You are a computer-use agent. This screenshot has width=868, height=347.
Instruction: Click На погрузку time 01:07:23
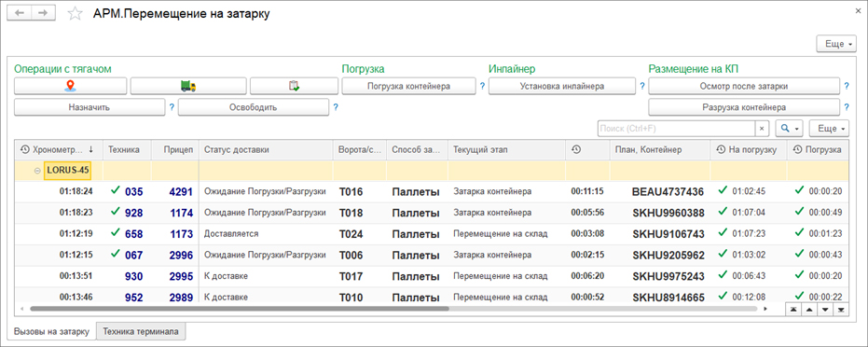pos(749,233)
